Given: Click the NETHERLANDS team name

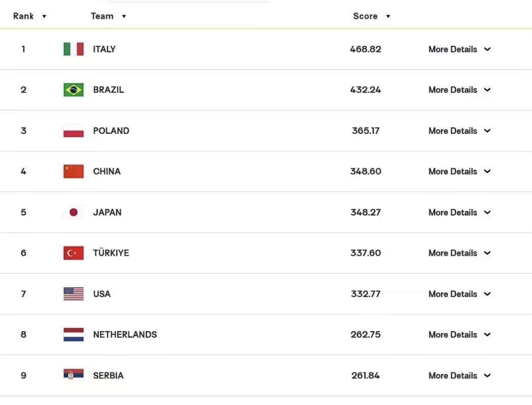Looking at the screenshot, I should click(125, 335).
